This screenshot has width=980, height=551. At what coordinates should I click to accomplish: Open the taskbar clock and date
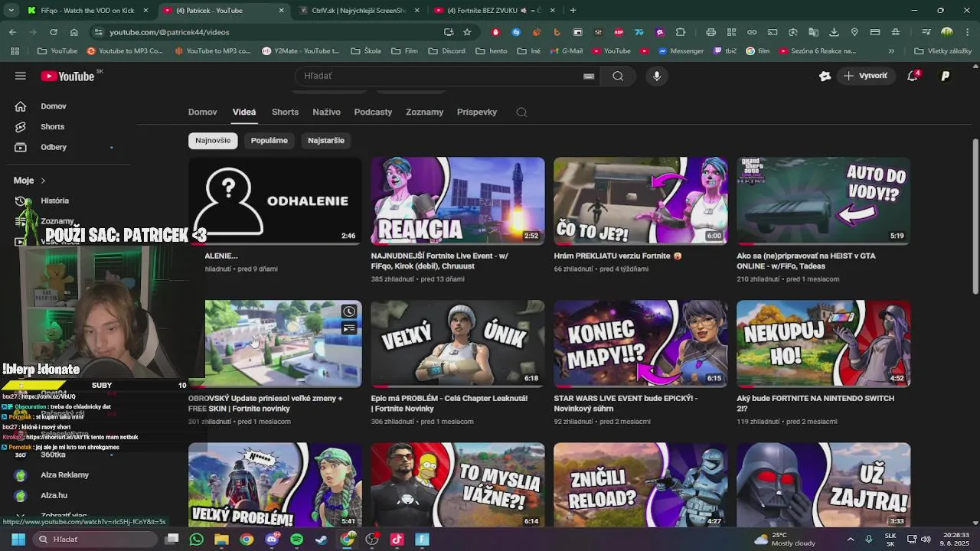(x=955, y=539)
